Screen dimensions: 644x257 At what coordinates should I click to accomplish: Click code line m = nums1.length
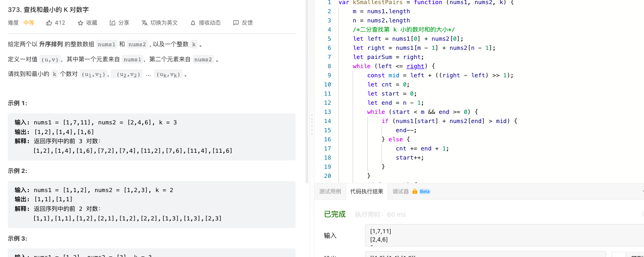coord(381,11)
